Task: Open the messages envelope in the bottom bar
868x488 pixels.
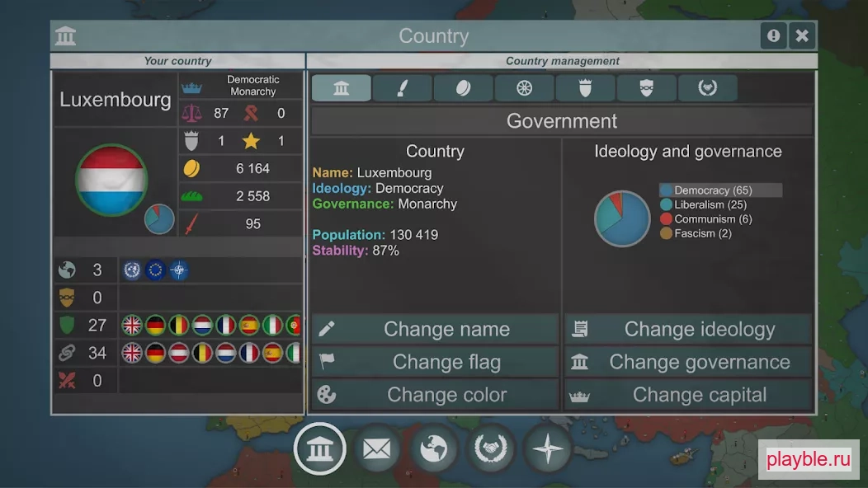Action: [376, 448]
